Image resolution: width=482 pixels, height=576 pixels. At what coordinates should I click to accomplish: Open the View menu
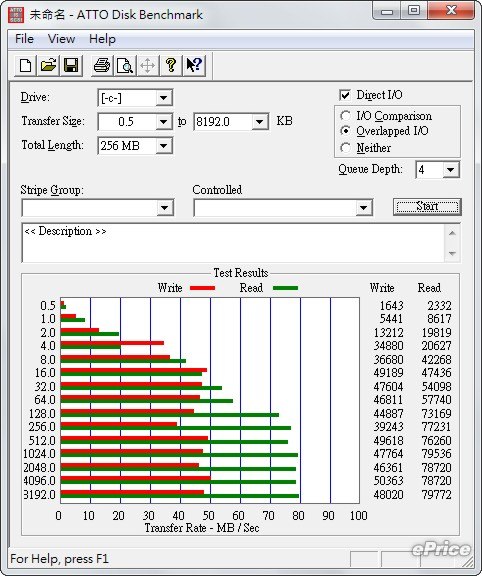point(61,39)
